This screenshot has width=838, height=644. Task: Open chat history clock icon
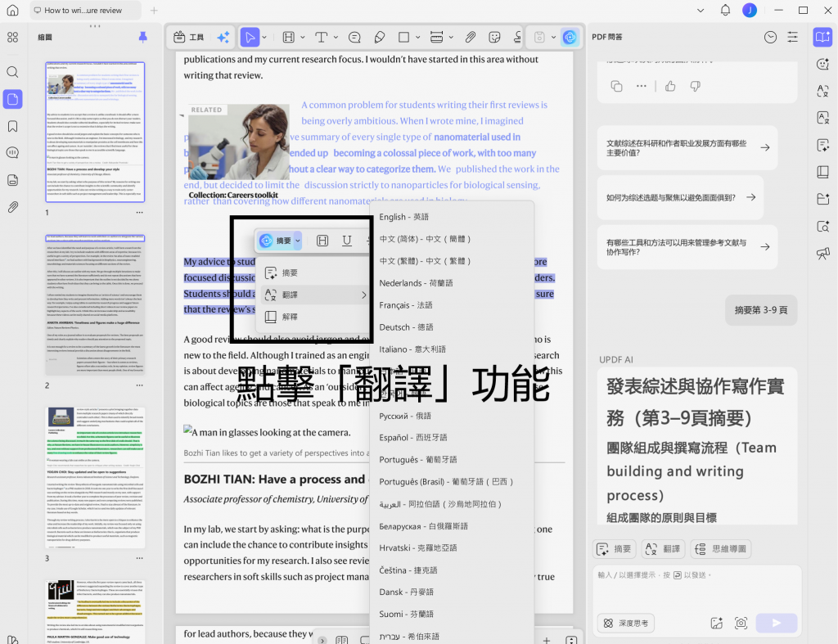point(770,37)
